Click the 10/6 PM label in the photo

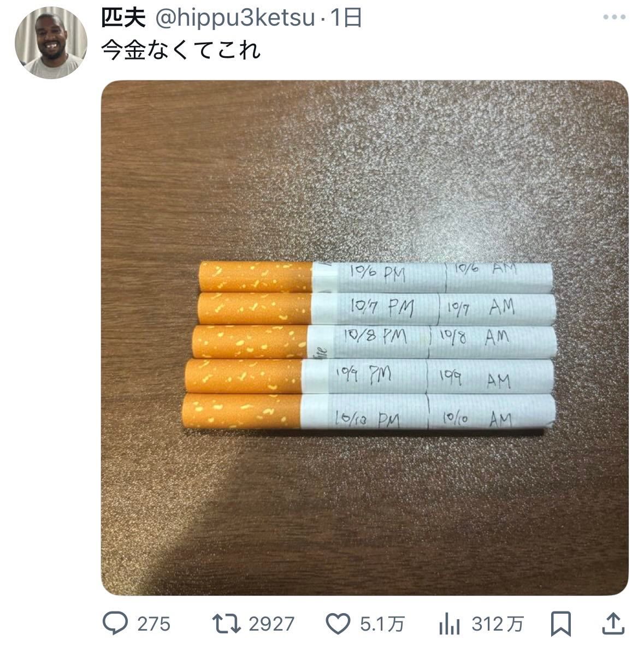[x=377, y=273]
